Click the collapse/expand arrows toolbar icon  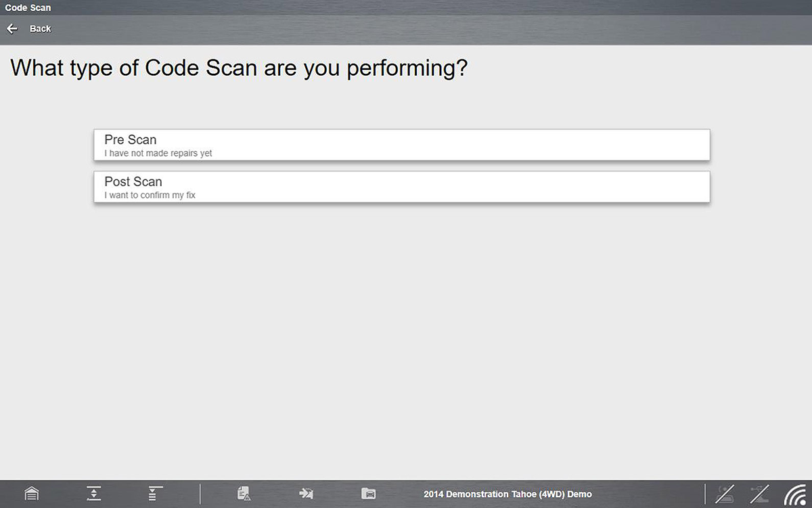pyautogui.click(x=93, y=494)
